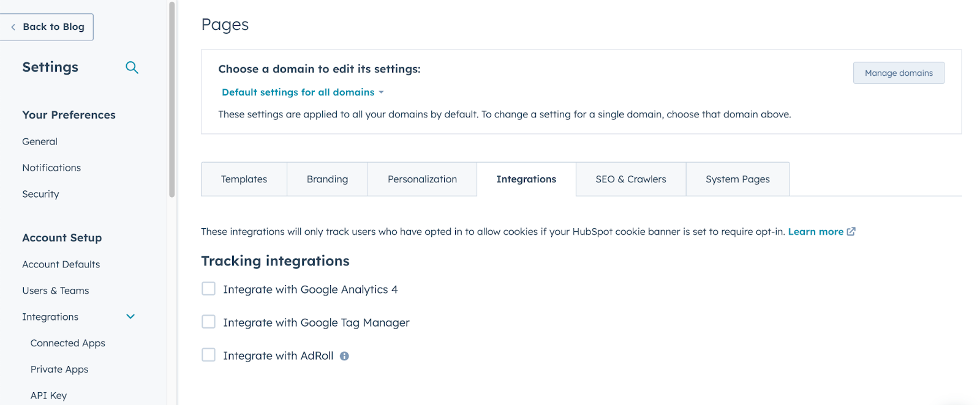Open Notifications preferences in sidebar
This screenshot has height=405, width=980.
pos(51,168)
